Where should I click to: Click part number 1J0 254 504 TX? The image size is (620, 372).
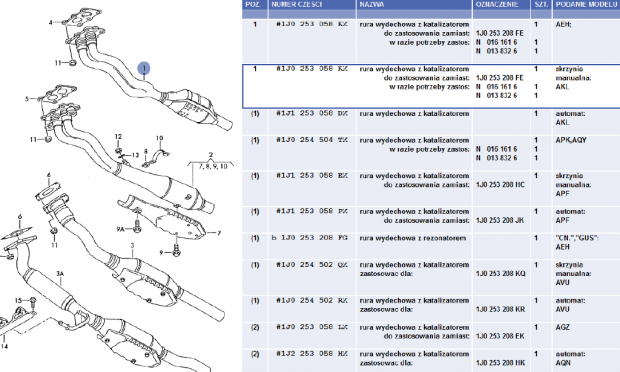[x=311, y=140]
